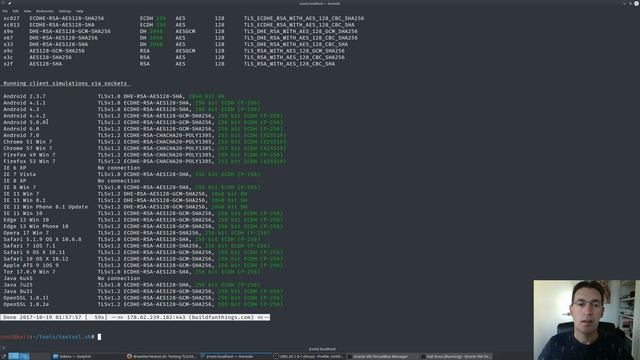This screenshot has height=360, width=640.
Task: Click the OpenSSL 1.0.2e row
Action: pyautogui.click(x=143, y=304)
